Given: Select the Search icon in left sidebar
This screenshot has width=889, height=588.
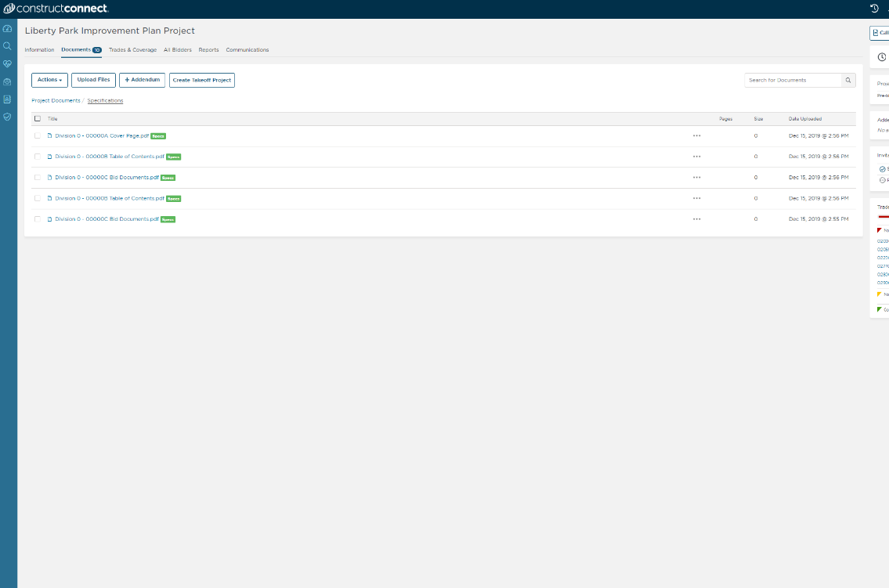Looking at the screenshot, I should [7, 45].
